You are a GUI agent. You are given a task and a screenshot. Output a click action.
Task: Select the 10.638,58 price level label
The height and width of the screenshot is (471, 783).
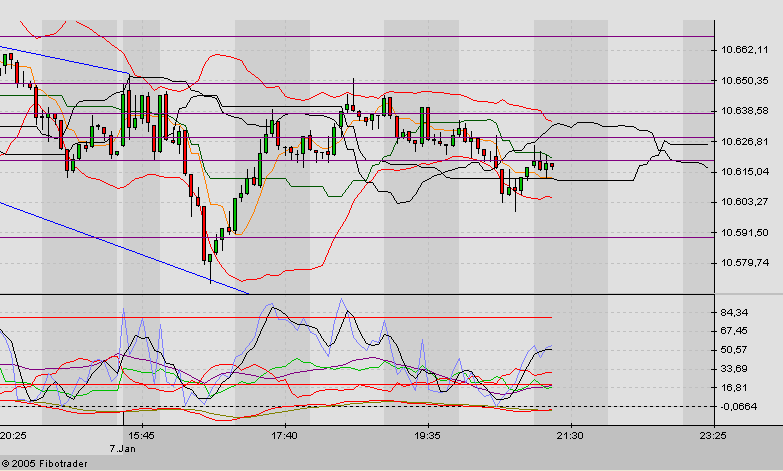tap(744, 111)
